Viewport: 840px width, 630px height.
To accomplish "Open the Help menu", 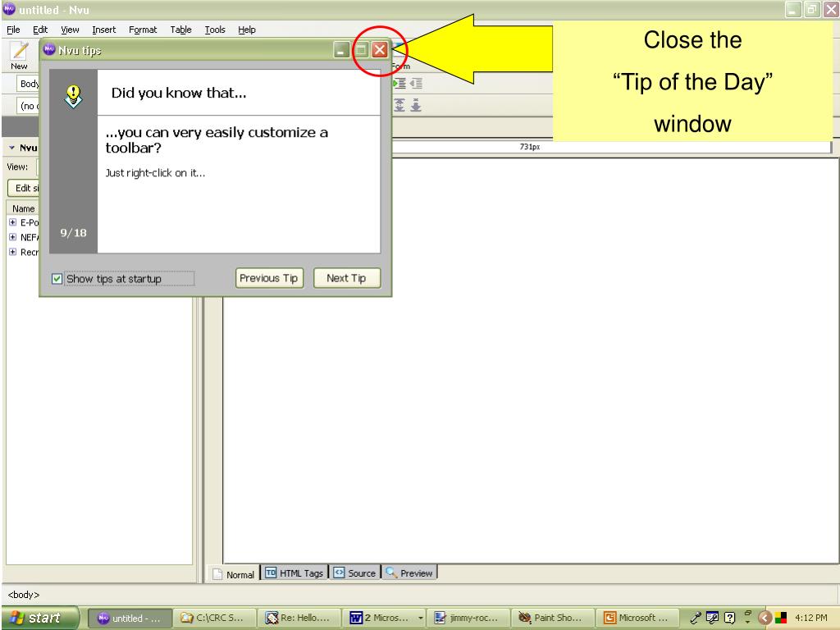I will [246, 30].
